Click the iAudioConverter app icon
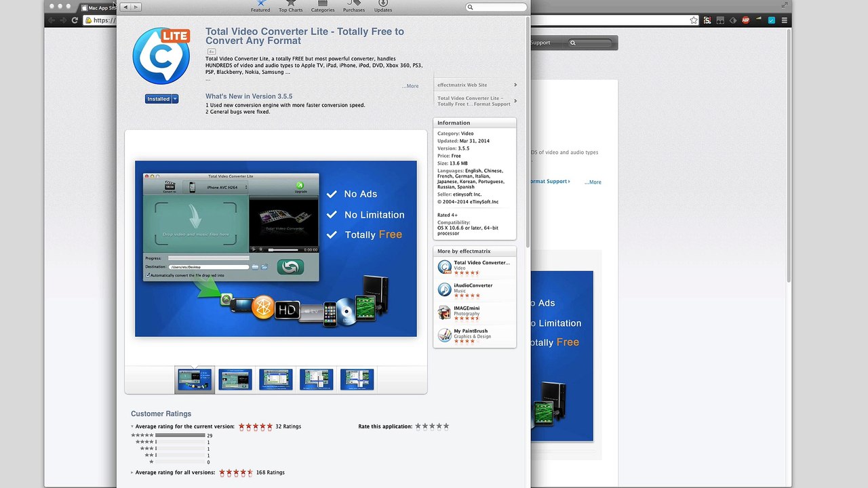 [444, 290]
